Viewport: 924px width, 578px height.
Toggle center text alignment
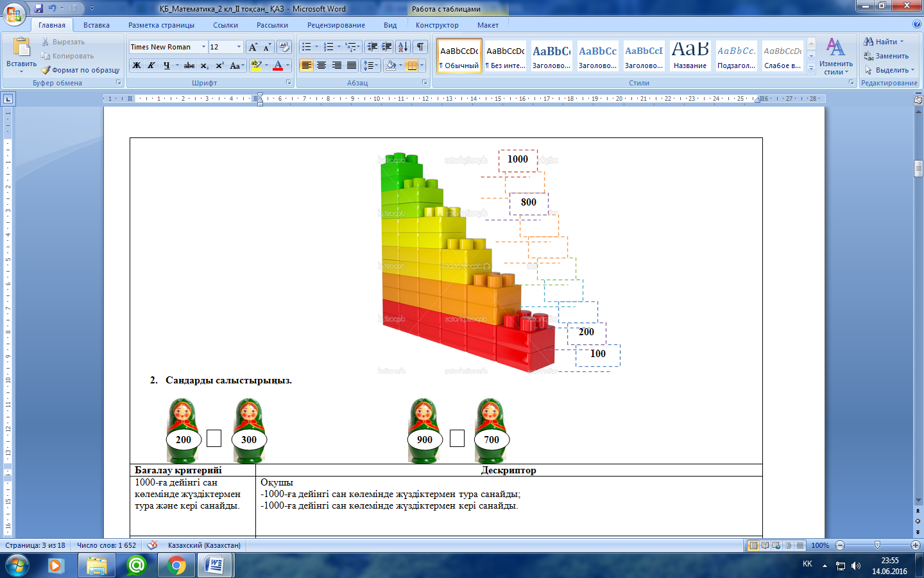pos(321,66)
